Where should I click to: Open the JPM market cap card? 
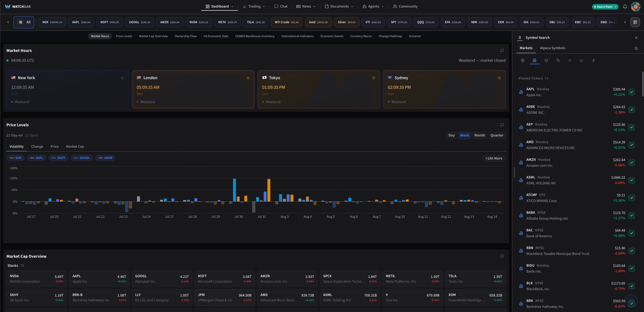click(225, 297)
